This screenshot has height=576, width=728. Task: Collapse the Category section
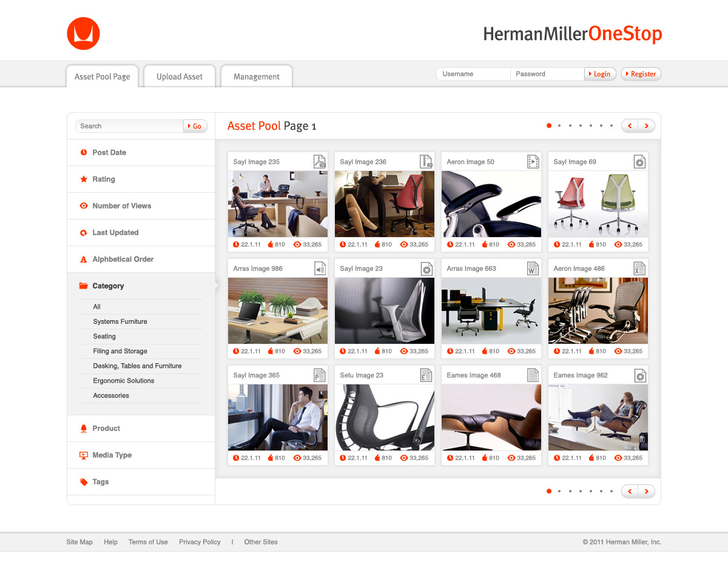(x=141, y=286)
